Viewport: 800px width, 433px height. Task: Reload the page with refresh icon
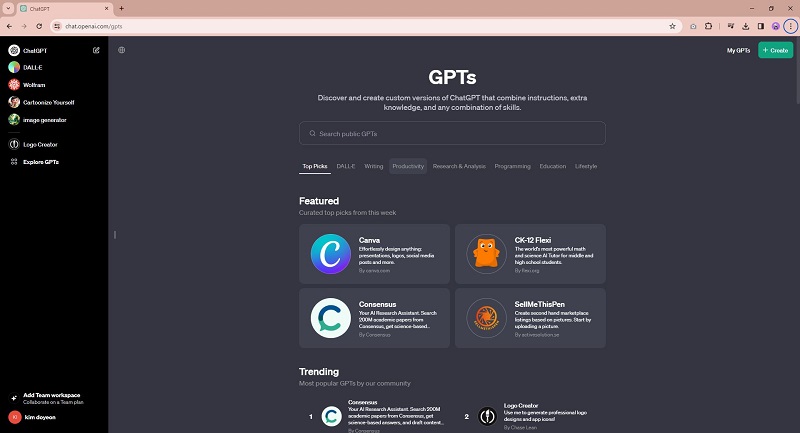pos(39,26)
